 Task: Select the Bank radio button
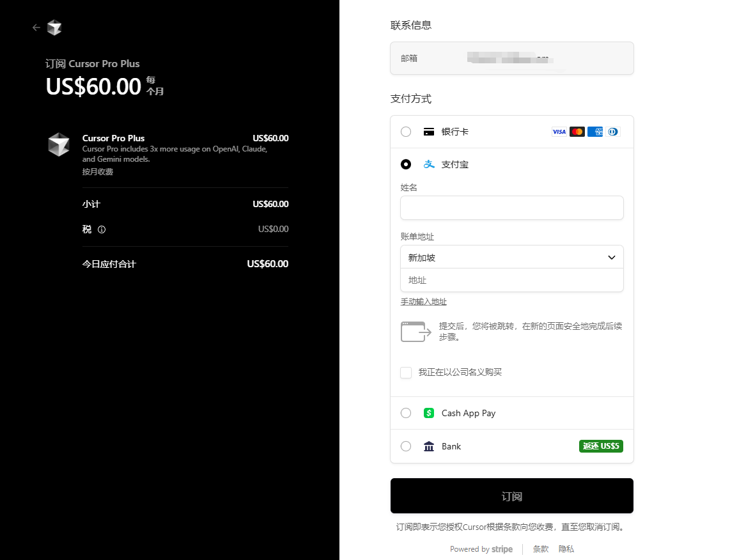point(406,446)
